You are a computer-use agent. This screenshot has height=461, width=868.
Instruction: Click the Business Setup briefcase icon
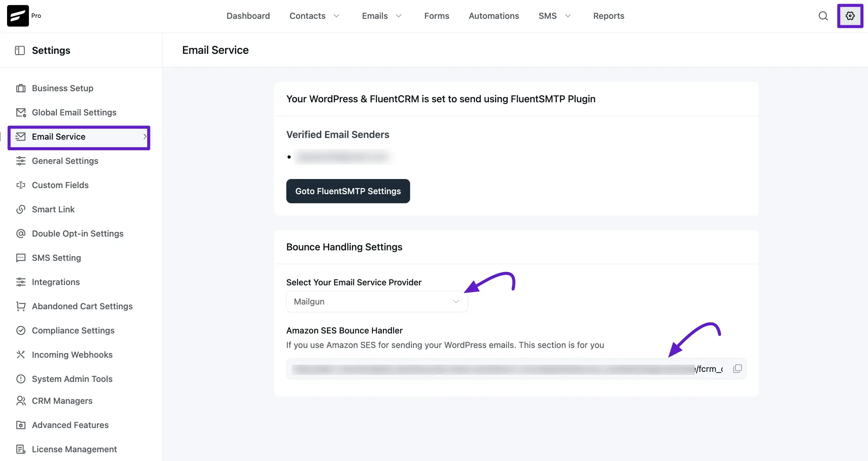[x=21, y=88]
